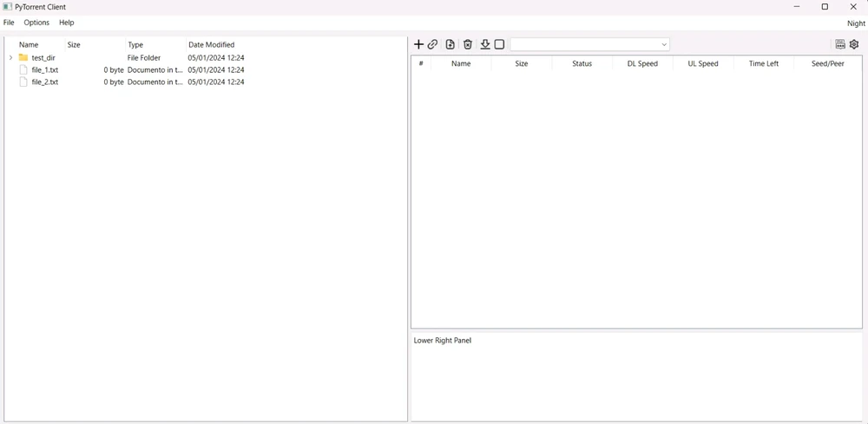Toggle the Night mode switch
Screen dimensions: 868x424
coord(856,23)
